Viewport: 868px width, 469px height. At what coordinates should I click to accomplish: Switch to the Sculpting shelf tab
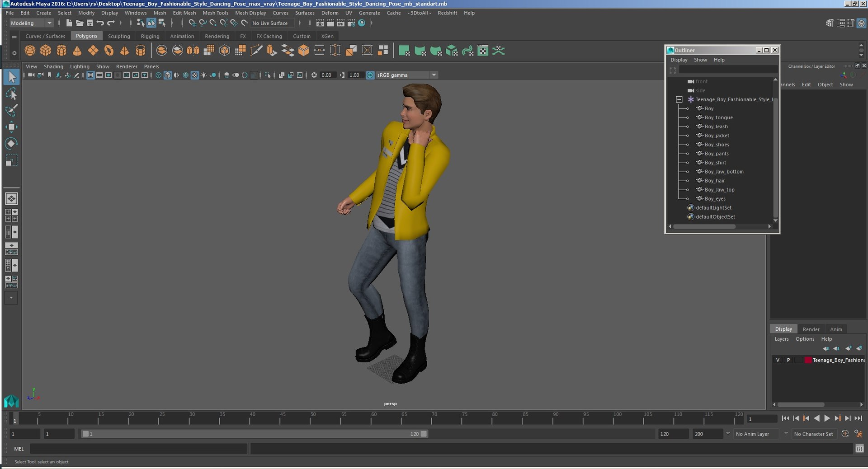click(119, 36)
